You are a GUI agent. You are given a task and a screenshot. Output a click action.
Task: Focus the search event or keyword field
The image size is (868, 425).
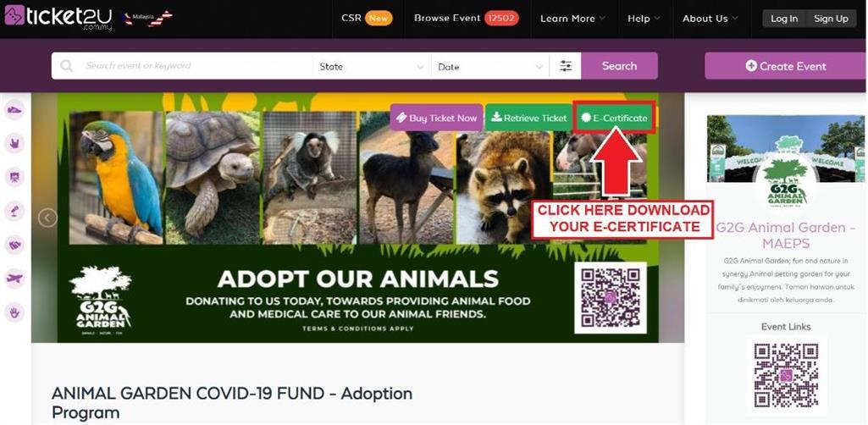196,66
